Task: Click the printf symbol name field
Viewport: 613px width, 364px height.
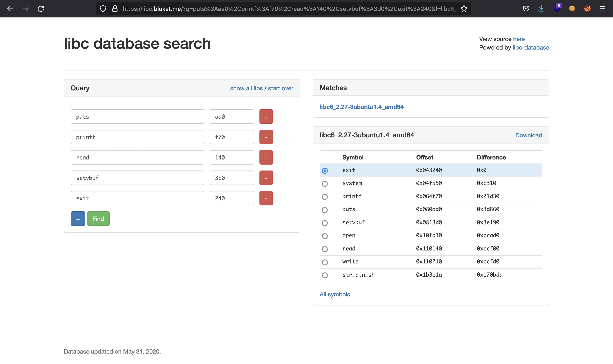Action: [137, 137]
